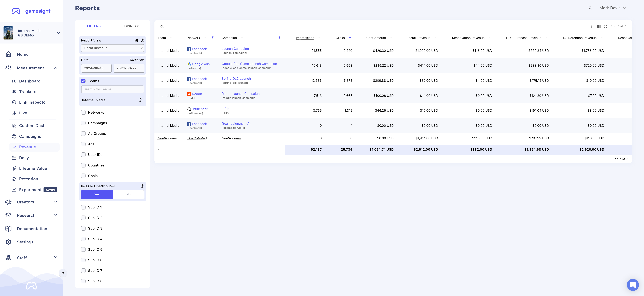The height and width of the screenshot is (296, 644).
Task: Enable the Ad Groups filter checkbox
Action: (83, 134)
